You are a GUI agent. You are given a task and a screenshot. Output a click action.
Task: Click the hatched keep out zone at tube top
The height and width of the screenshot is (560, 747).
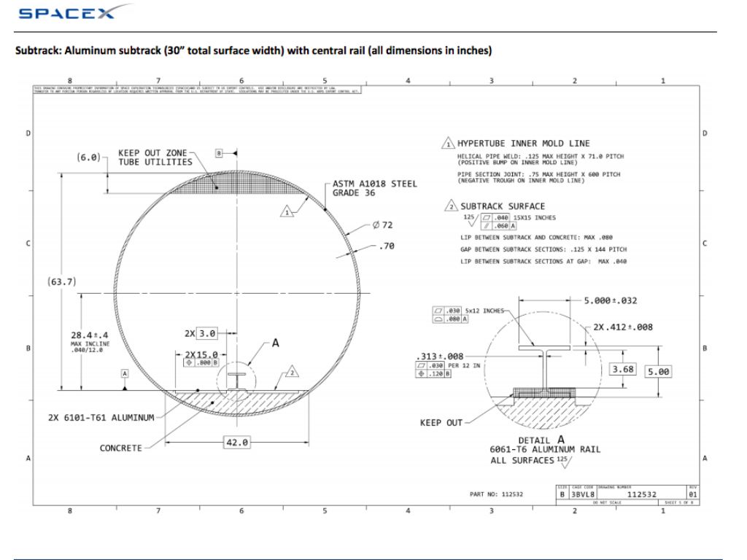[237, 184]
